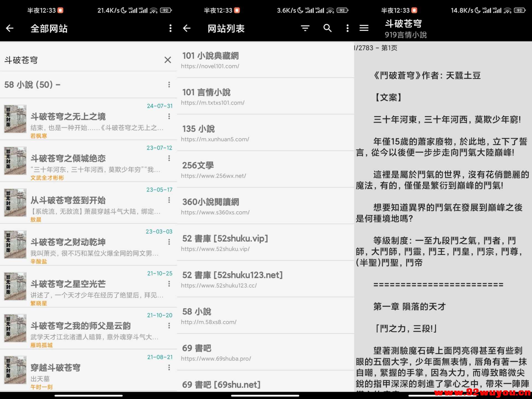532x399 pixels.
Task: Open options for 穿越斗破苍穹
Action: pos(169,367)
